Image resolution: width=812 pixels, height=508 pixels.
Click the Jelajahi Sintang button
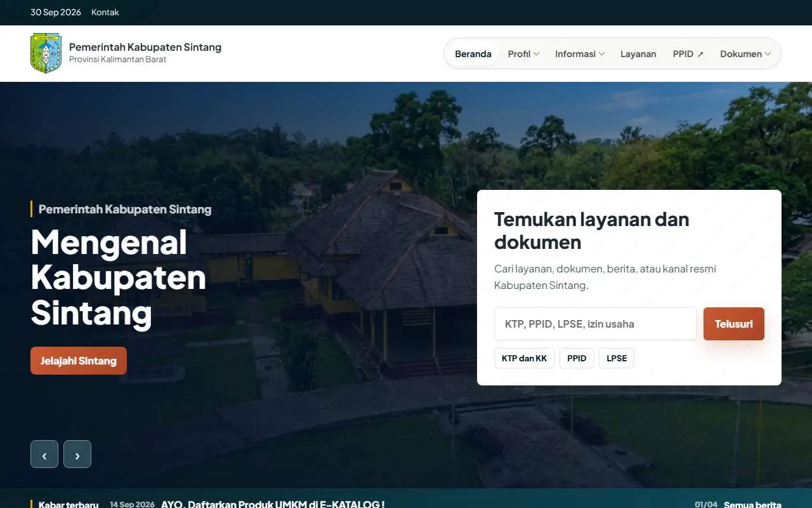click(79, 361)
